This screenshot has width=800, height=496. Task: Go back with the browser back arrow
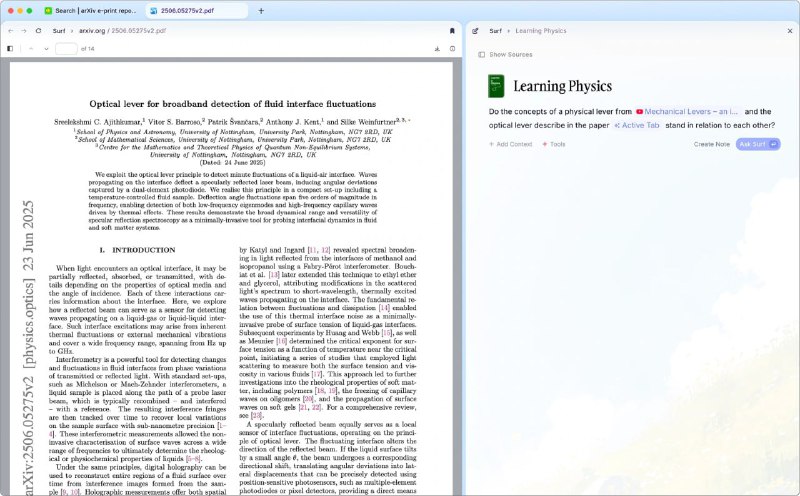click(11, 31)
